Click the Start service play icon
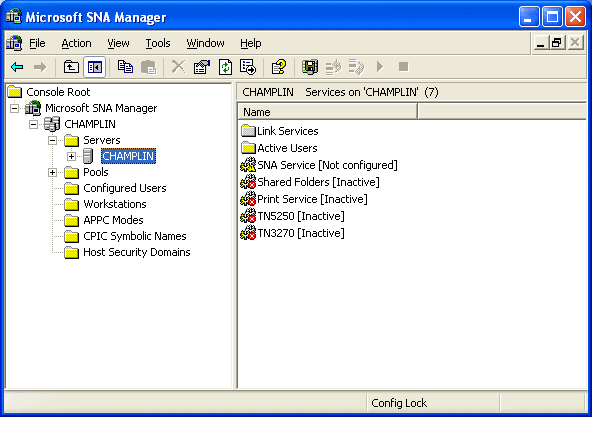This screenshot has height=421, width=592. (x=380, y=67)
